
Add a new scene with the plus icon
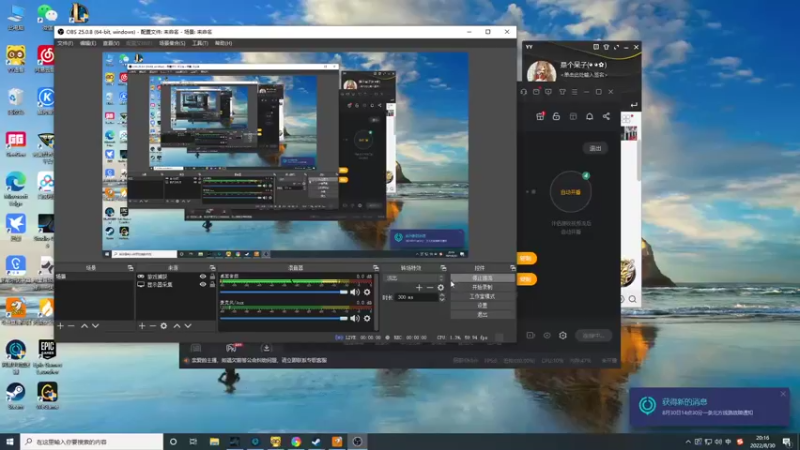pyautogui.click(x=60, y=326)
